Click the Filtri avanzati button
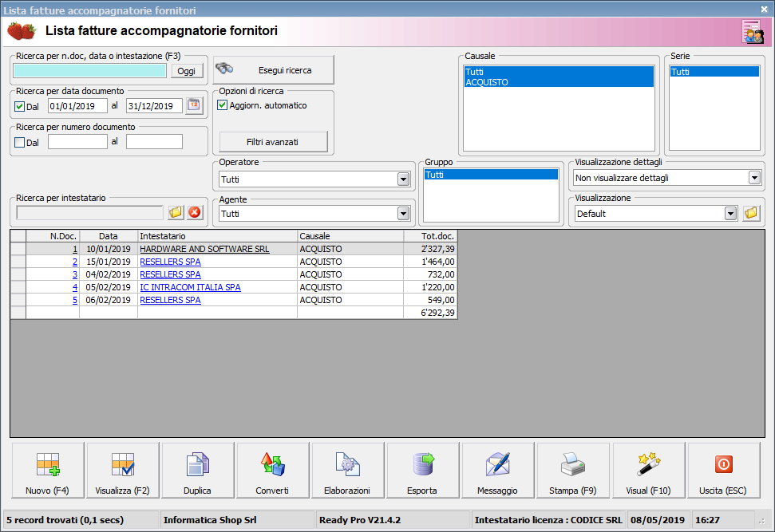The width and height of the screenshot is (775, 532). [x=272, y=142]
